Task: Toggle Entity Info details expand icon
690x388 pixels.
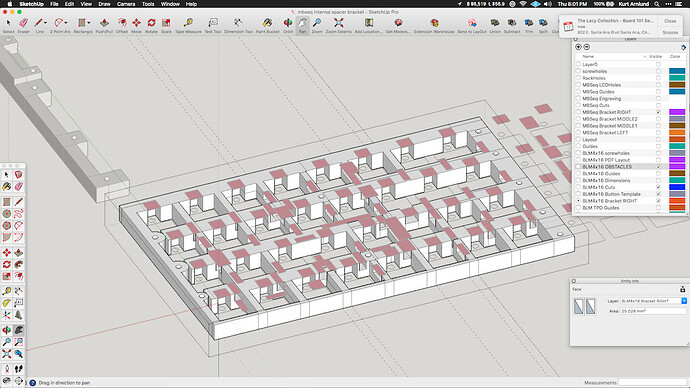Action: coord(683,289)
